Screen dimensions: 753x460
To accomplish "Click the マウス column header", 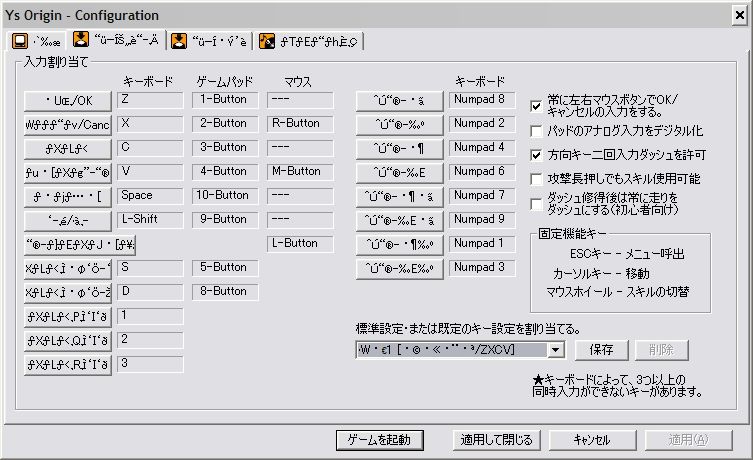I will tap(298, 82).
